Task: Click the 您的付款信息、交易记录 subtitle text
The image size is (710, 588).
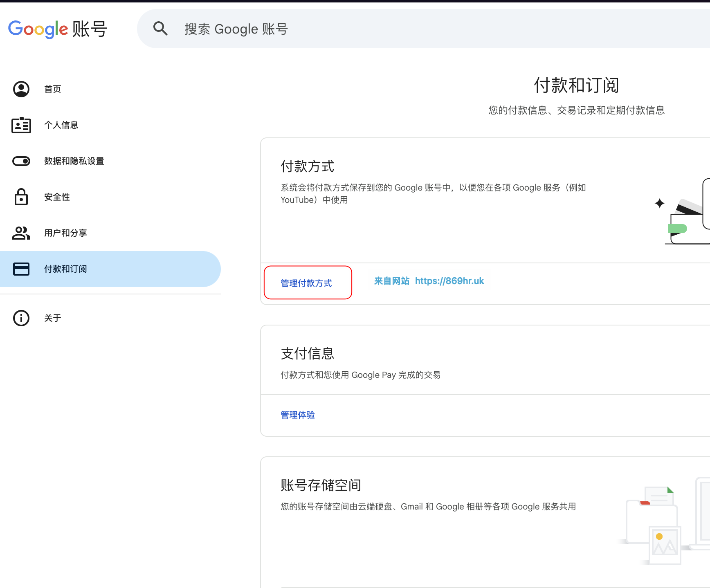Action: tap(577, 110)
